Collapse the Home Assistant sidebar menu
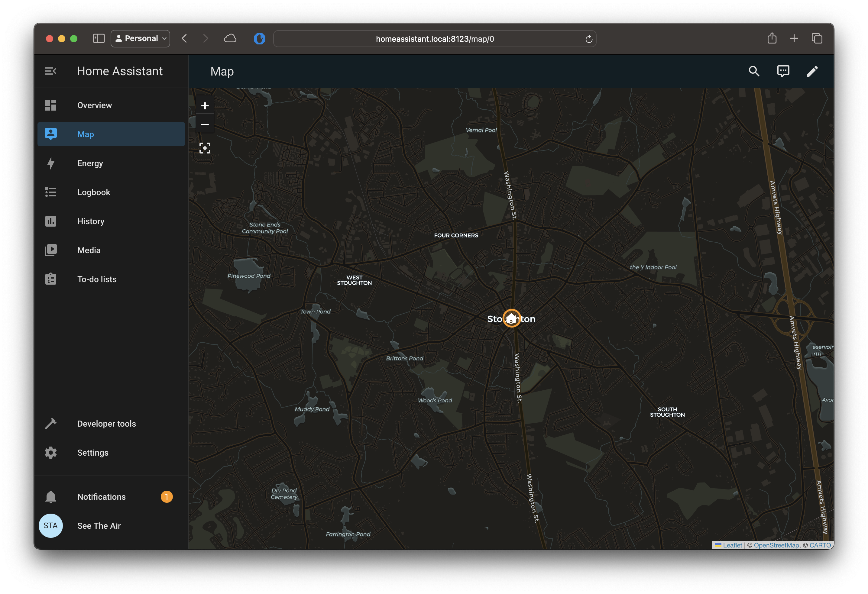The height and width of the screenshot is (594, 868). tap(50, 71)
